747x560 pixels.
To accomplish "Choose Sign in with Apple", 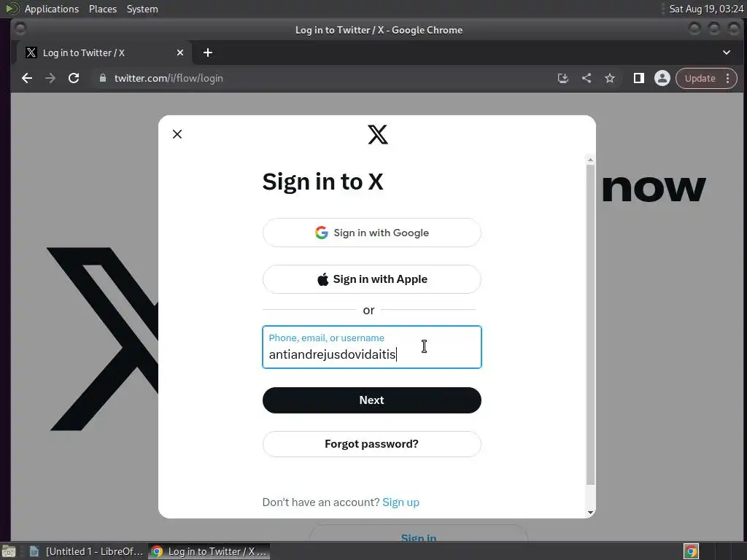I will click(x=371, y=279).
